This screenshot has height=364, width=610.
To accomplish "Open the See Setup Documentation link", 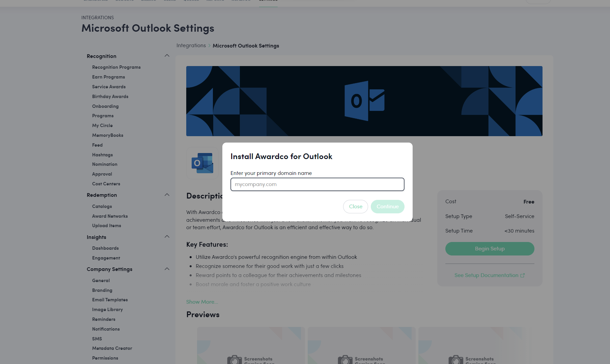I will [x=486, y=275].
